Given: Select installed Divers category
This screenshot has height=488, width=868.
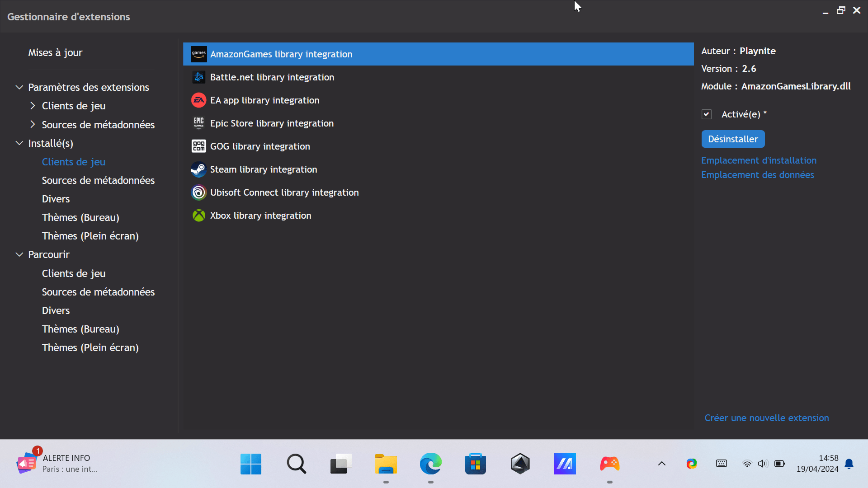Looking at the screenshot, I should coord(56,199).
